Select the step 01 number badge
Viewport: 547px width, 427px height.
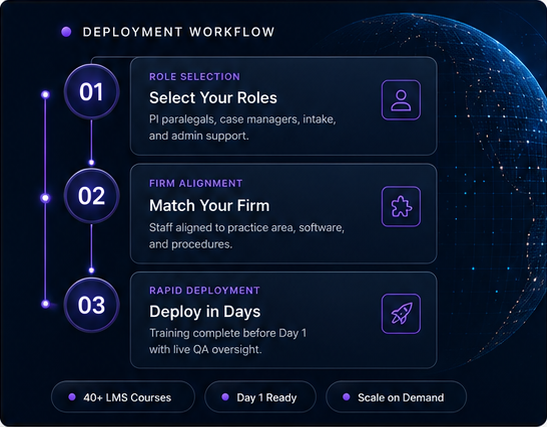pos(91,92)
